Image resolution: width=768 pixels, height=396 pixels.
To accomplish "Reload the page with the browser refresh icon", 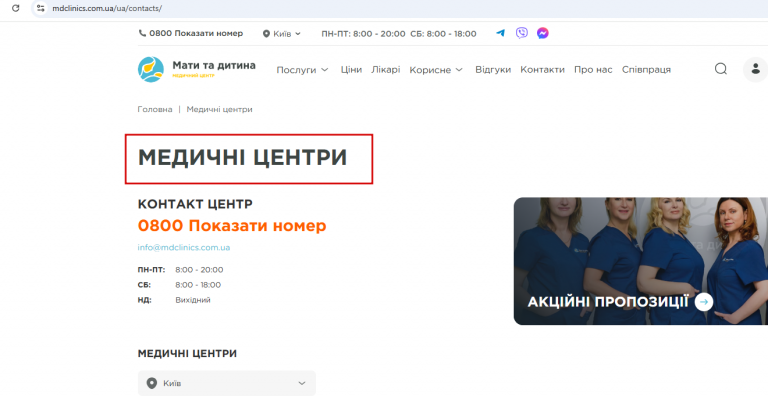I will (16, 8).
